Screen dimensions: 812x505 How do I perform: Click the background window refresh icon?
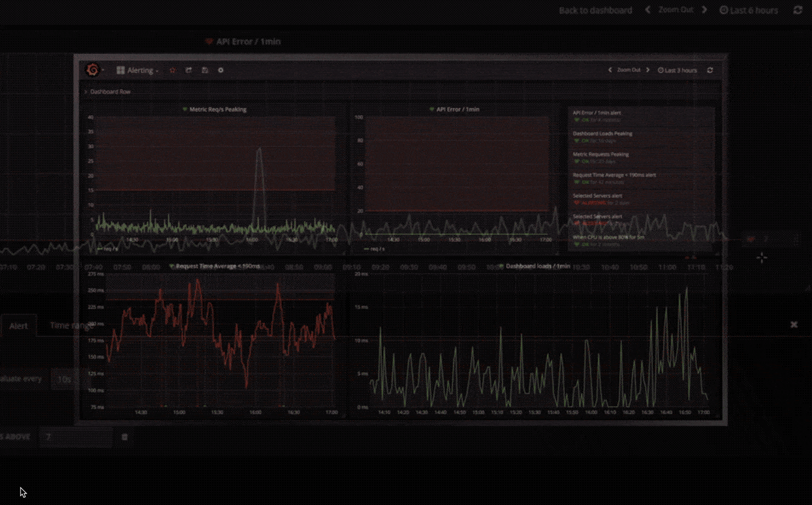[x=797, y=10]
